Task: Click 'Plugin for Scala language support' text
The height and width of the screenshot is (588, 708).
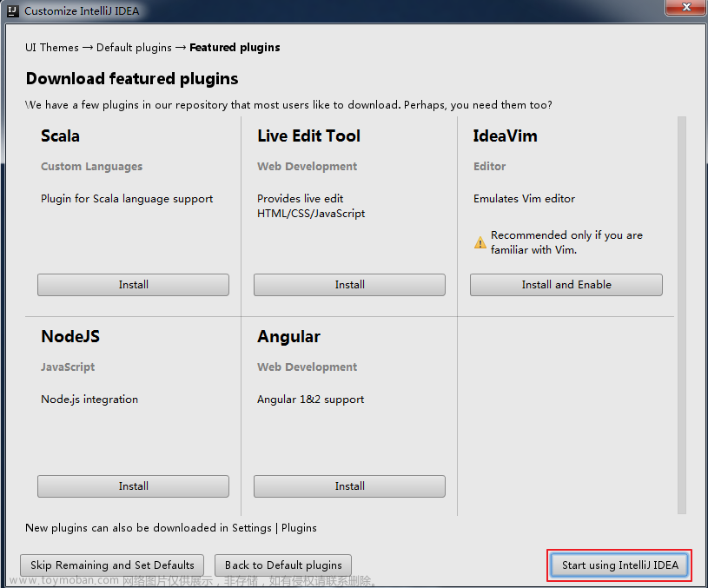Action: point(127,199)
